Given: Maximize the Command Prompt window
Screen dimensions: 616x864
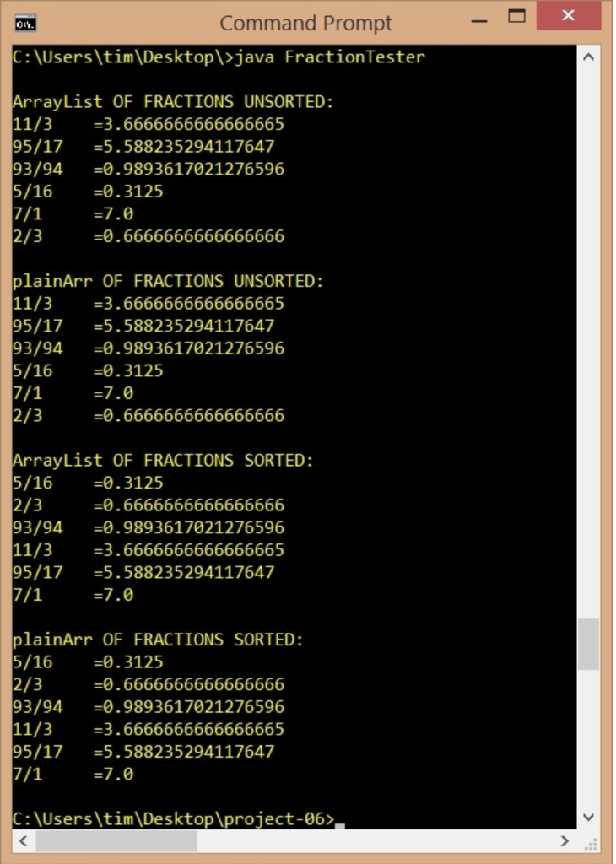Looking at the screenshot, I should (516, 17).
